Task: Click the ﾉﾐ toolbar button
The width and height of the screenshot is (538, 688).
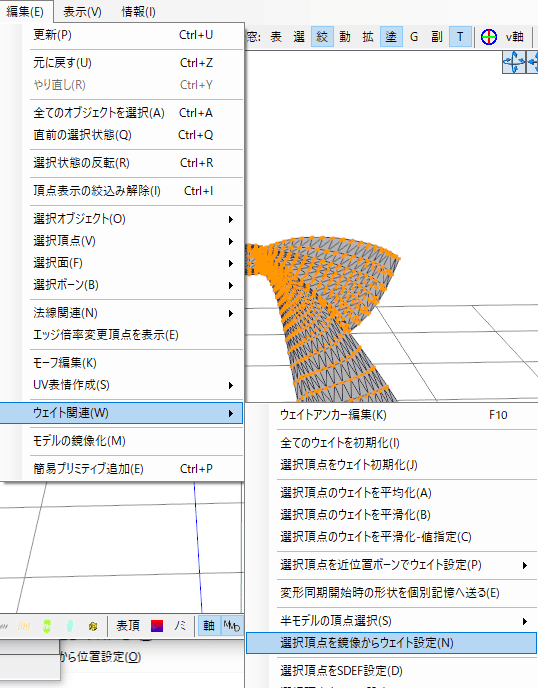Action: pos(179,625)
